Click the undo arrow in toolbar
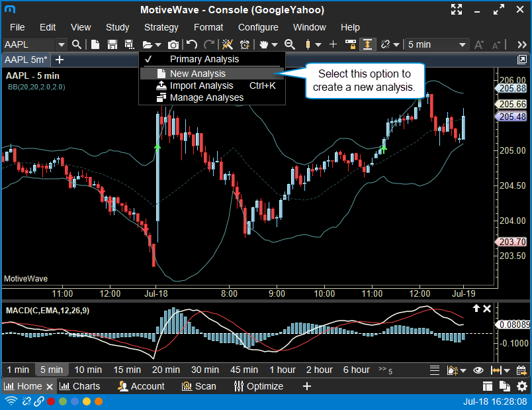The image size is (532, 410). click(192, 44)
